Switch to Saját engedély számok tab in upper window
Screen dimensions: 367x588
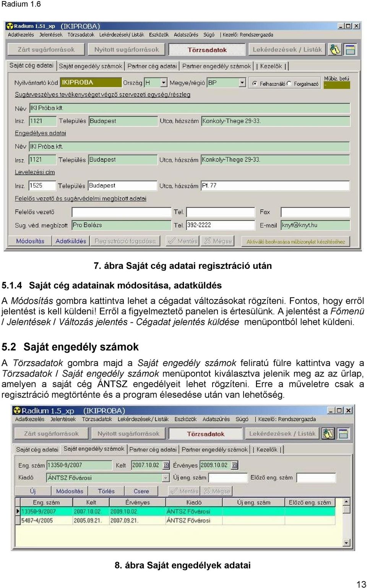tap(91, 66)
